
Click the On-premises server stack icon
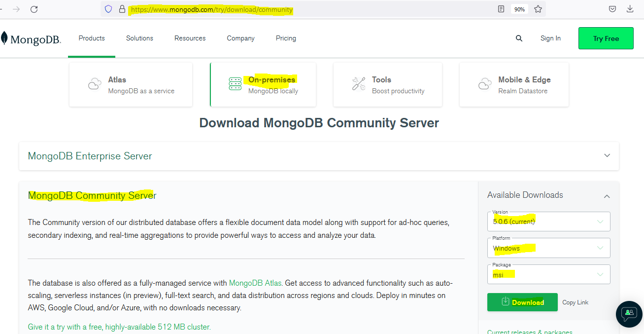(235, 84)
